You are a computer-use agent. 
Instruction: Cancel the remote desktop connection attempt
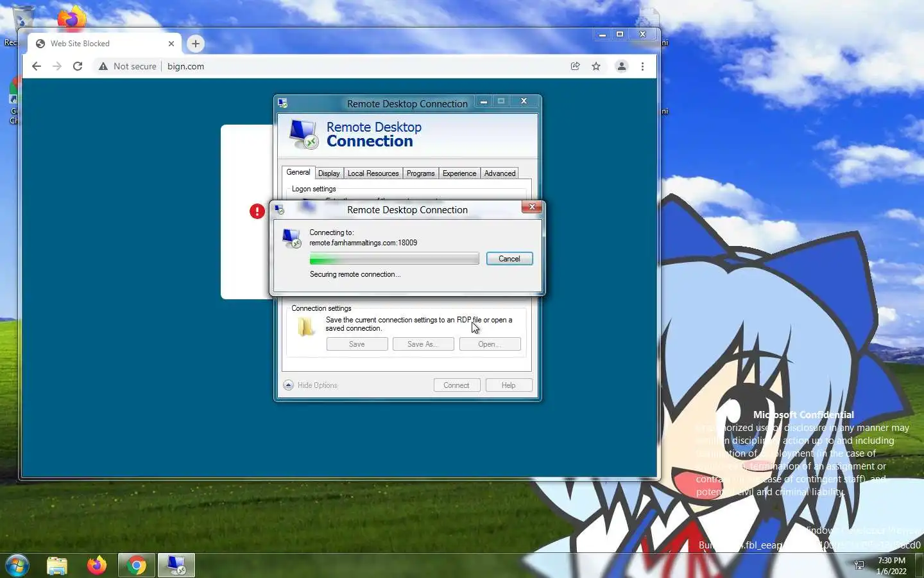509,259
